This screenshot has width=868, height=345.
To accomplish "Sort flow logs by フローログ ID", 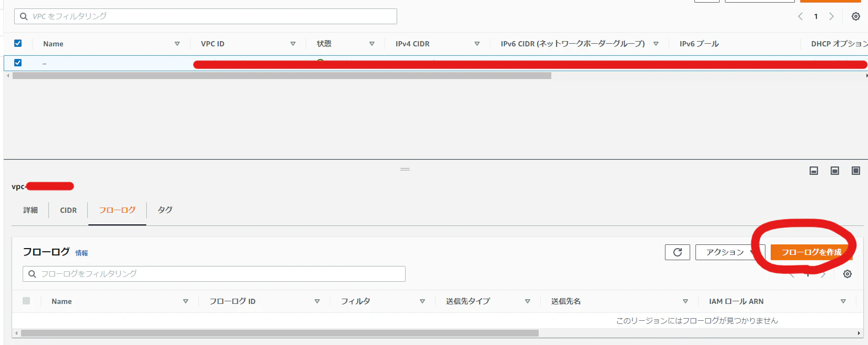I will 317,301.
